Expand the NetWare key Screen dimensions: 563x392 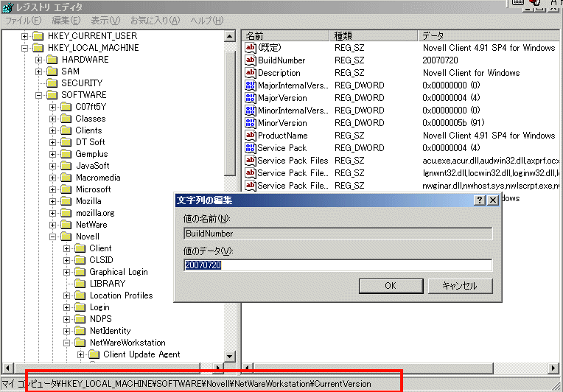point(52,225)
